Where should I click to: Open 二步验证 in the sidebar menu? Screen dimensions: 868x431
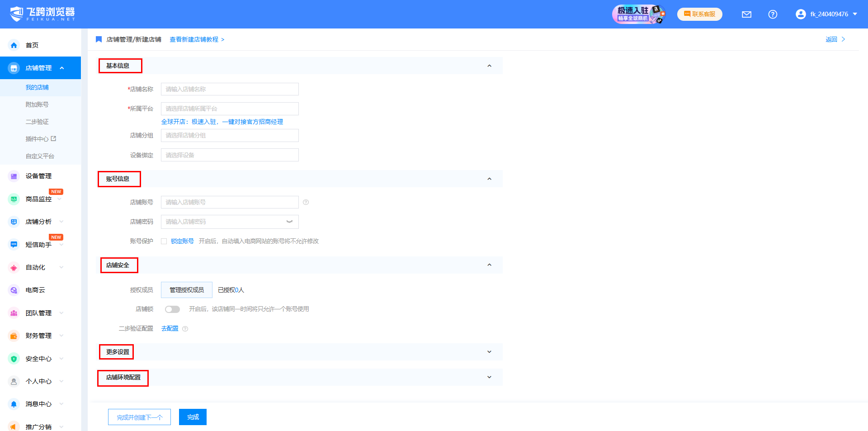pyautogui.click(x=37, y=122)
